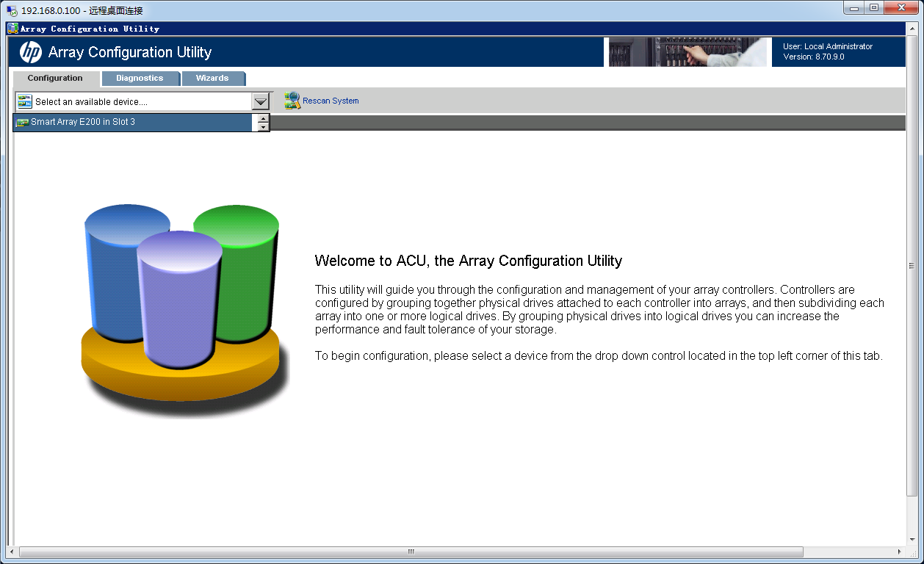
Task: Click the 'Array Configuration Utility' header title
Action: pos(130,52)
